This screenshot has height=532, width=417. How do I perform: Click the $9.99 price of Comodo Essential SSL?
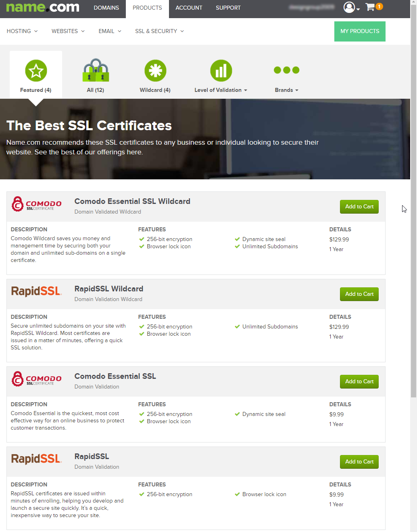336,414
